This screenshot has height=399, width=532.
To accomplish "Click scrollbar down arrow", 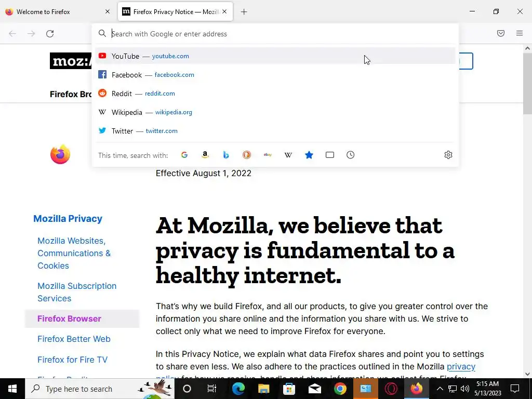I will click(x=527, y=374).
